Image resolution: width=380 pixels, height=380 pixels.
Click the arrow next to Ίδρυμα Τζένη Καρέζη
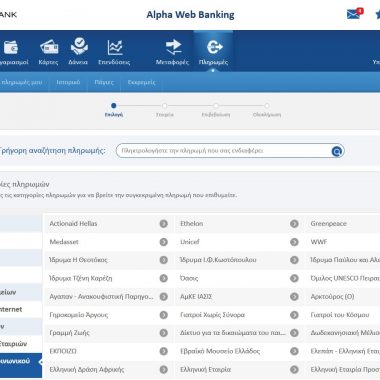[163, 278]
